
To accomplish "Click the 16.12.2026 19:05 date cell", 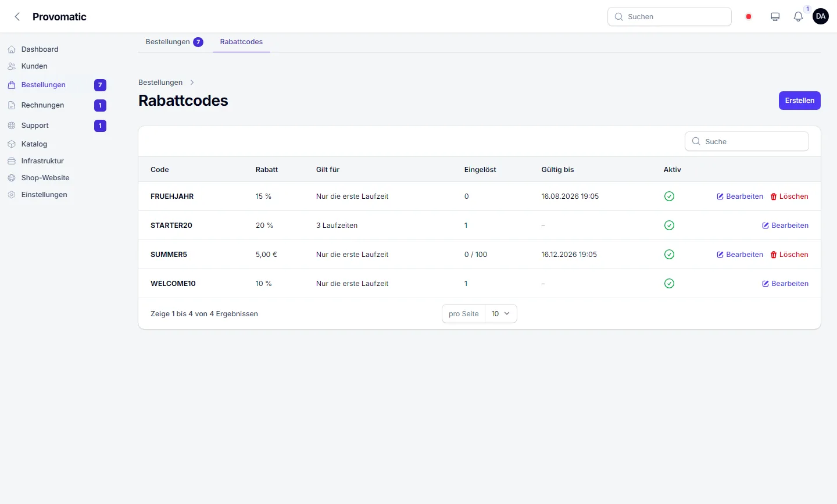I will pyautogui.click(x=569, y=255).
